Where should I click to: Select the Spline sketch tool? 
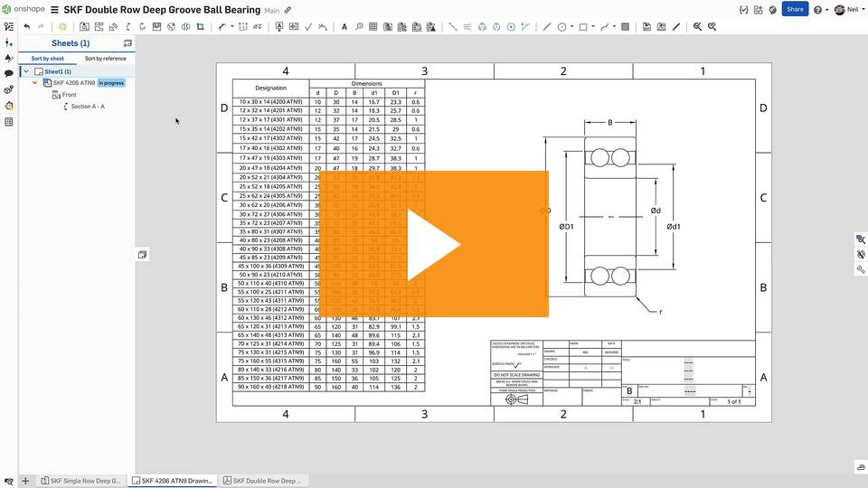point(605,26)
